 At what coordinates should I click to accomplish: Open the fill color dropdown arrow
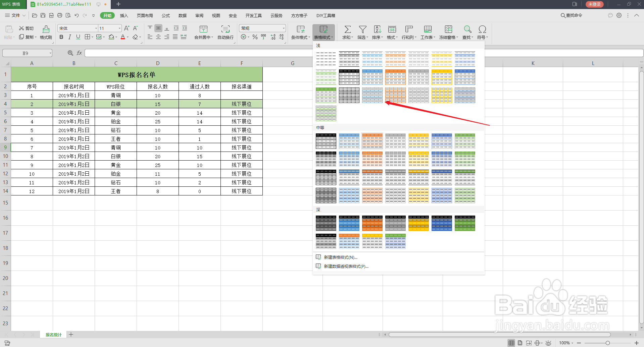tap(116, 37)
